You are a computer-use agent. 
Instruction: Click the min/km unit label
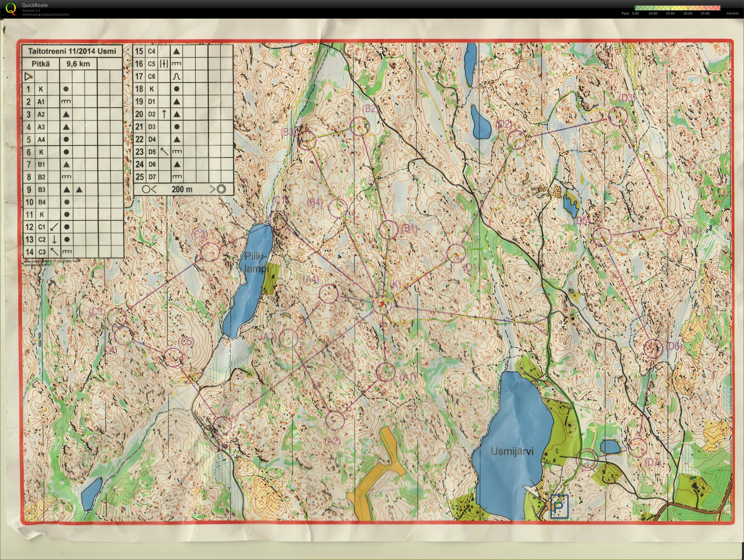pos(733,14)
